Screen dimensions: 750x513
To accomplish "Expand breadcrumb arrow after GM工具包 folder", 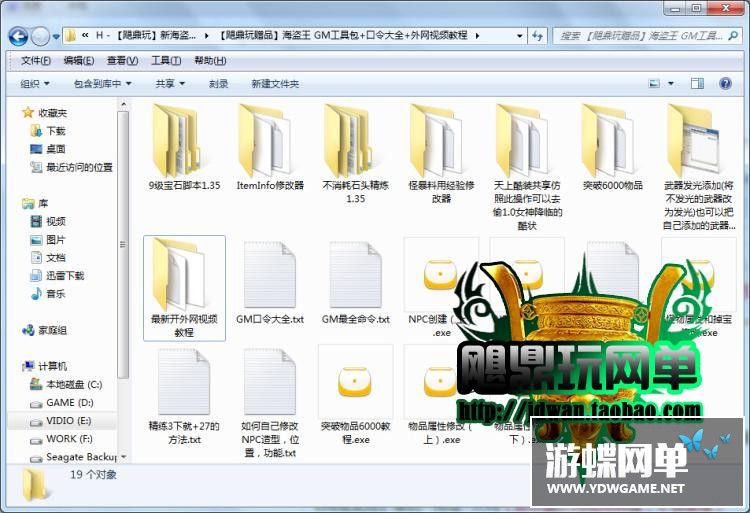I will (x=477, y=36).
